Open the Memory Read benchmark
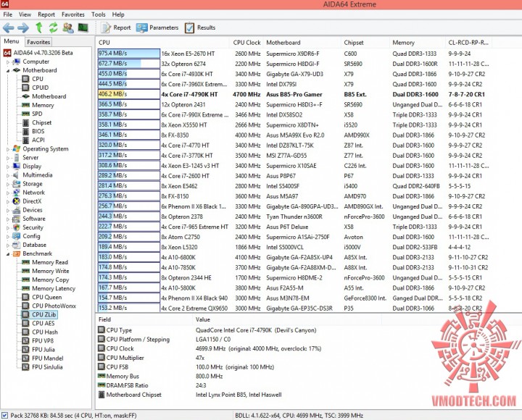 (x=49, y=262)
